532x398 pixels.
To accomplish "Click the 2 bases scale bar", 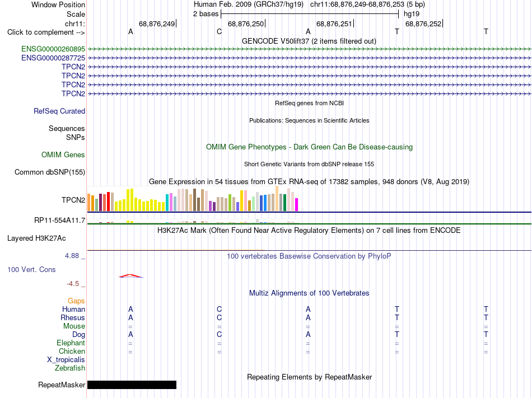I will tap(310, 14).
